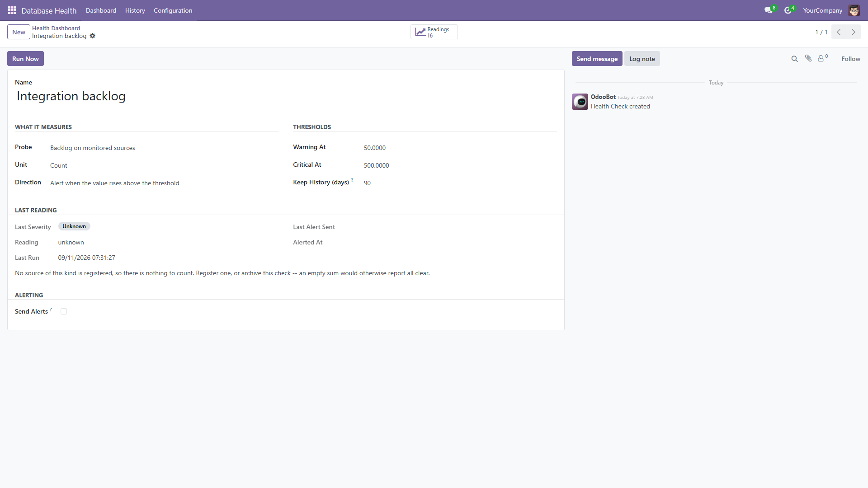This screenshot has height=488, width=868.
Task: Switch company via YourCompany
Action: click(x=822, y=10)
